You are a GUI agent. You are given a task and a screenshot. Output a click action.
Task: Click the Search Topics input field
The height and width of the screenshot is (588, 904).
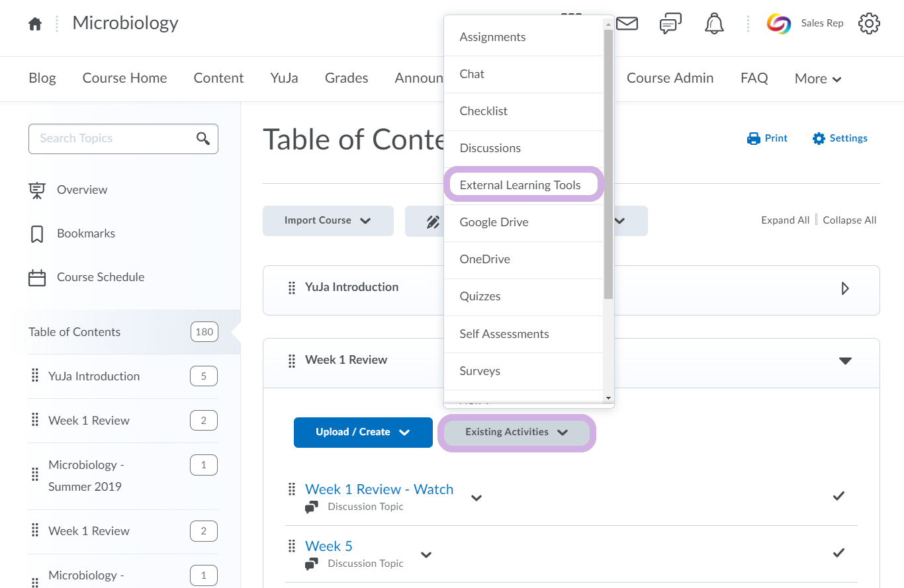[123, 138]
